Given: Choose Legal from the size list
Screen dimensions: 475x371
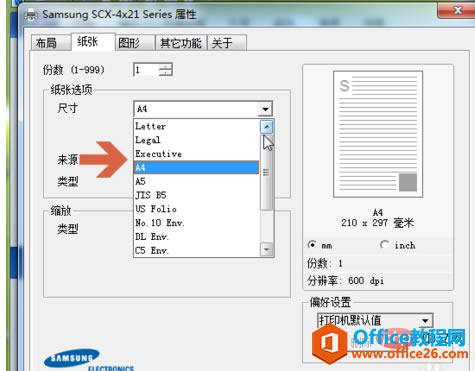Looking at the screenshot, I should [x=196, y=140].
